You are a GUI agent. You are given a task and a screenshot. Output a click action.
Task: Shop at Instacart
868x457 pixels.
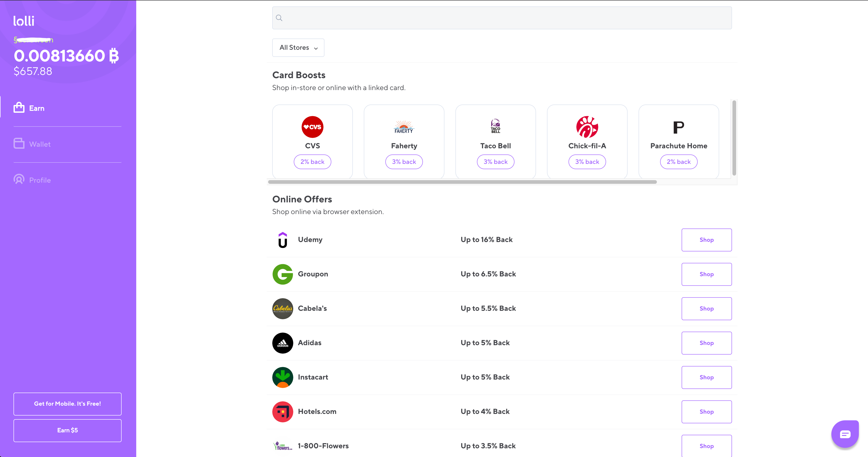707,377
